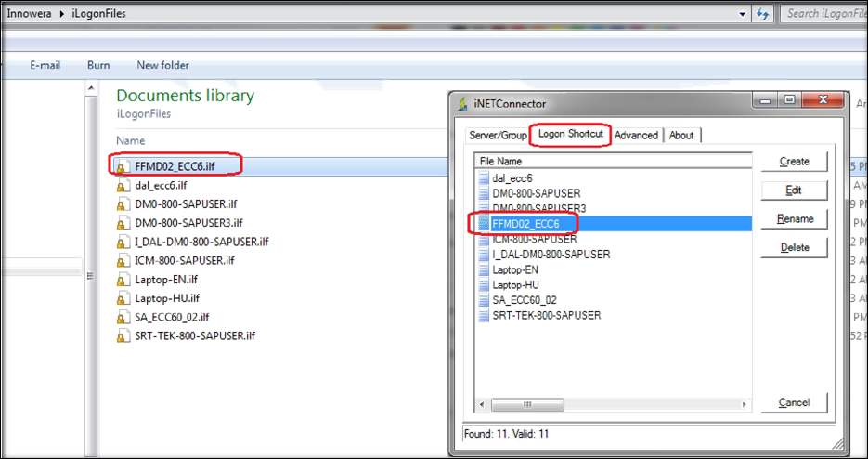Click the refresh icon beside the address bar
The image size is (868, 459).
tap(763, 14)
